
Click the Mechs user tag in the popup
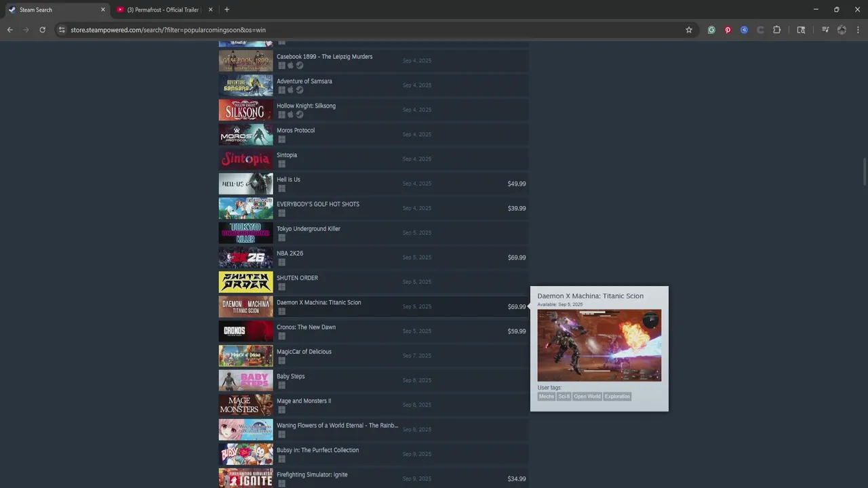[x=547, y=396]
